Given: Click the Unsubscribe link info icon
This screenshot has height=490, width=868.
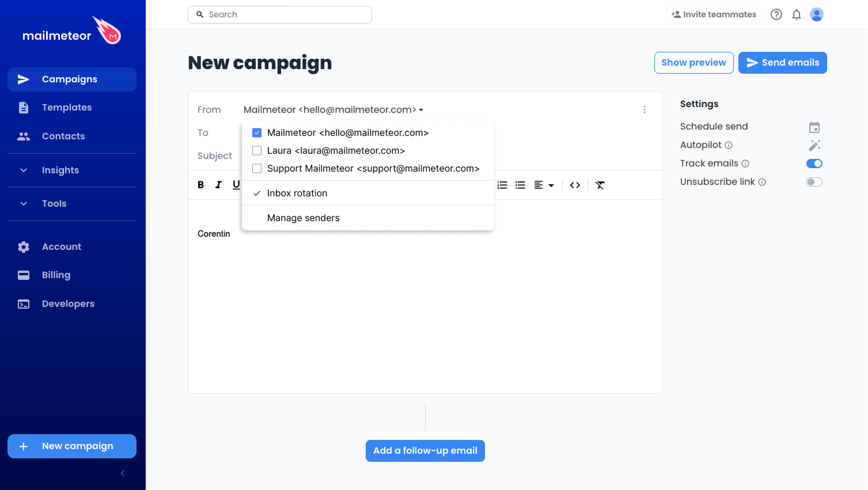Looking at the screenshot, I should pos(762,182).
